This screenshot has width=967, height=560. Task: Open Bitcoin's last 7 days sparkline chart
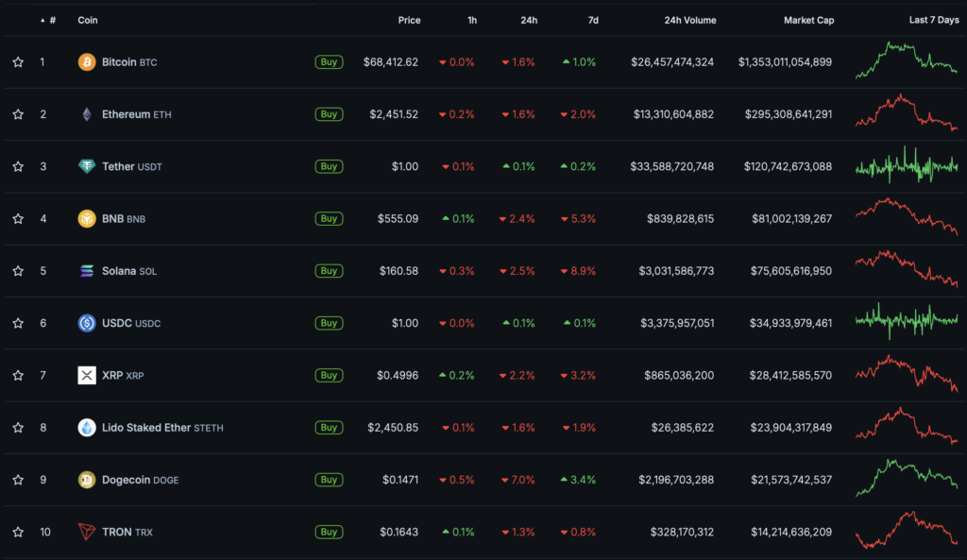click(x=906, y=60)
